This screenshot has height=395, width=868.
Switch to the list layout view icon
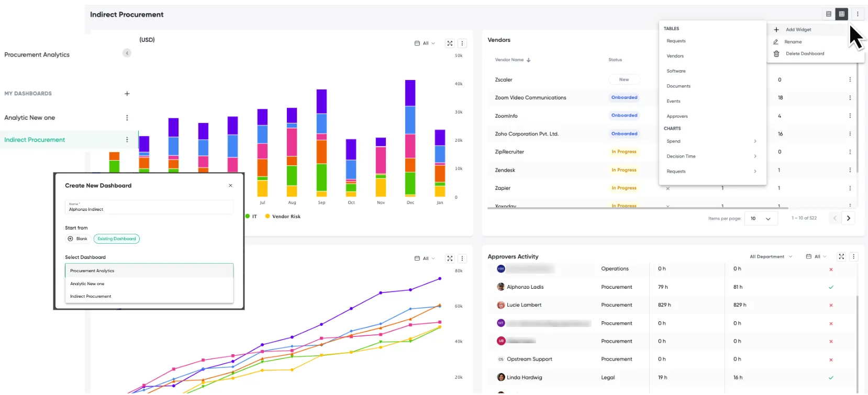829,14
